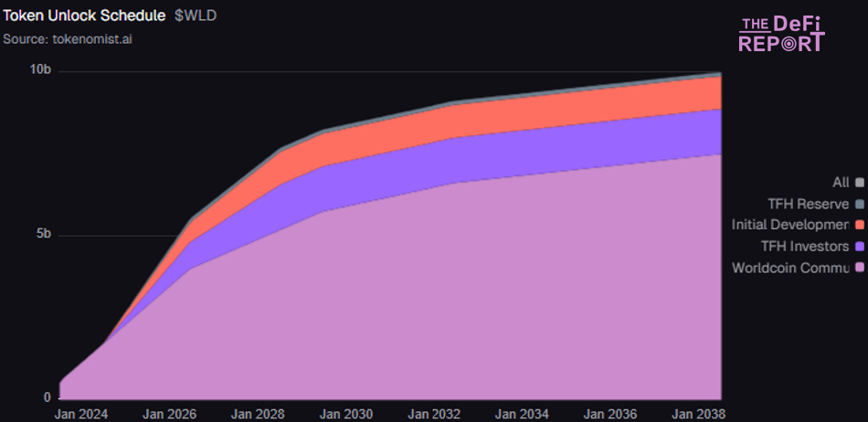Click the purple TFH Investors legend swatch
868x422 pixels.
pyautogui.click(x=859, y=247)
